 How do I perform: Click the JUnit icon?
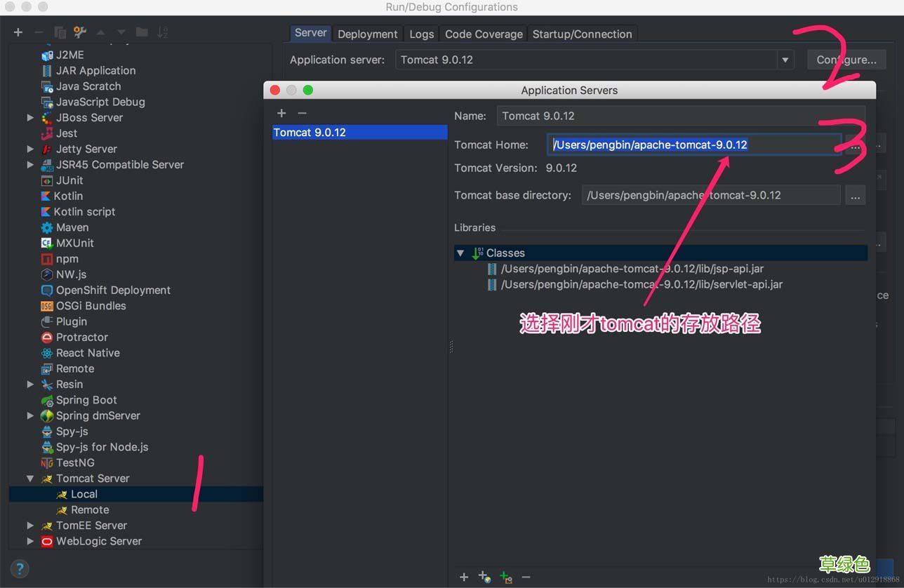click(47, 180)
